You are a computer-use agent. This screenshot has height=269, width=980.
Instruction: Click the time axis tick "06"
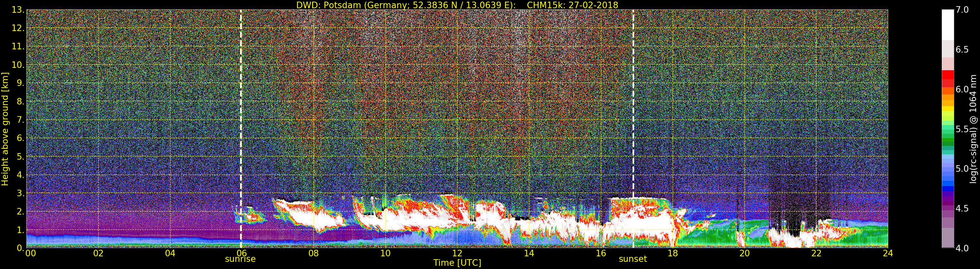(x=242, y=253)
